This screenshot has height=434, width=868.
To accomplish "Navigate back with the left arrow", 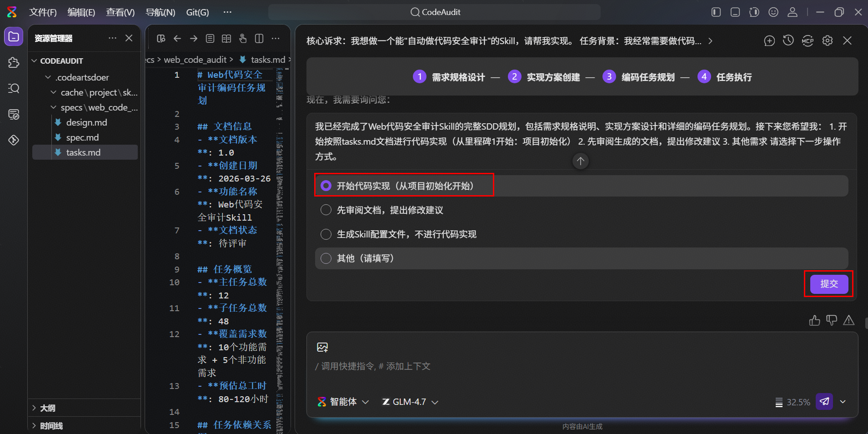I will pos(177,39).
